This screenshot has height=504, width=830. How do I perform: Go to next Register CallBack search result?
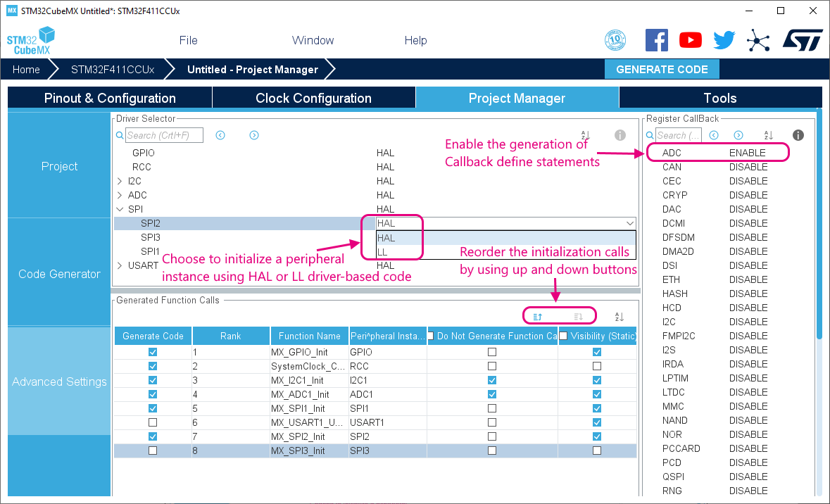tap(738, 136)
